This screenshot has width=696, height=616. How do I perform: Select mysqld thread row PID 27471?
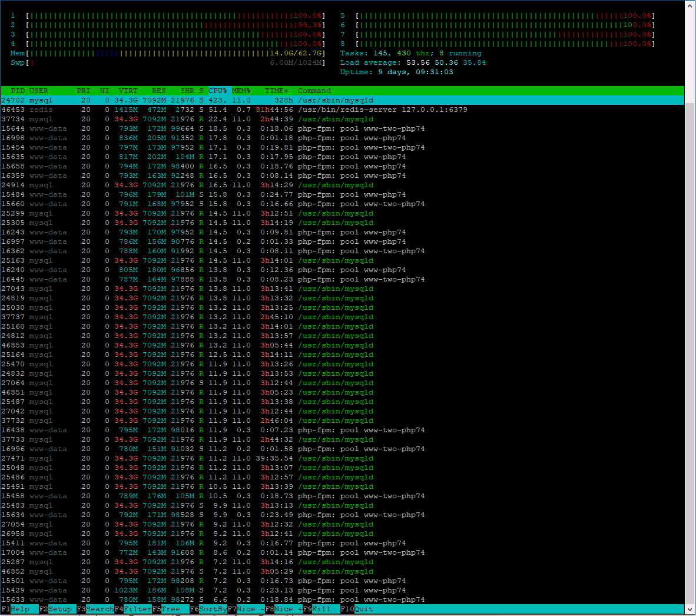(x=342, y=458)
